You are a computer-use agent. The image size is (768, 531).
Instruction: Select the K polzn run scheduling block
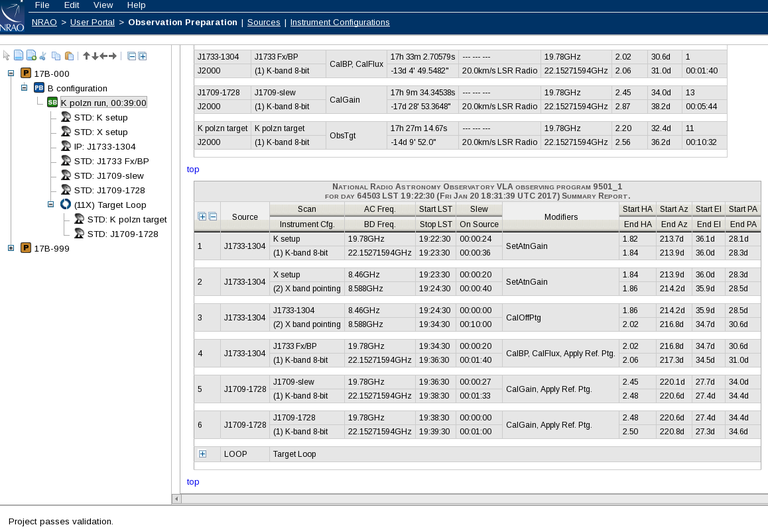point(103,102)
